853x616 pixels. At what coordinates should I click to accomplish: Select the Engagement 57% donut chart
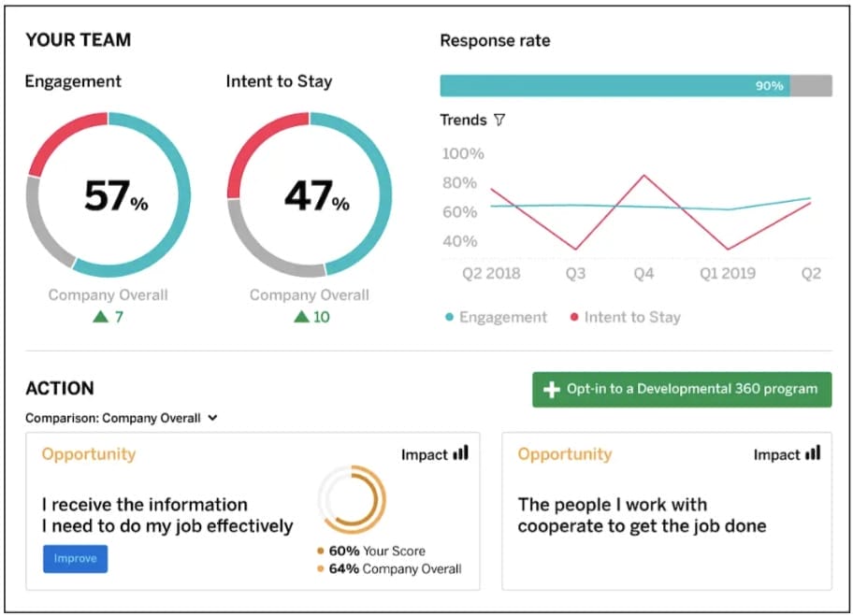pyautogui.click(x=108, y=194)
